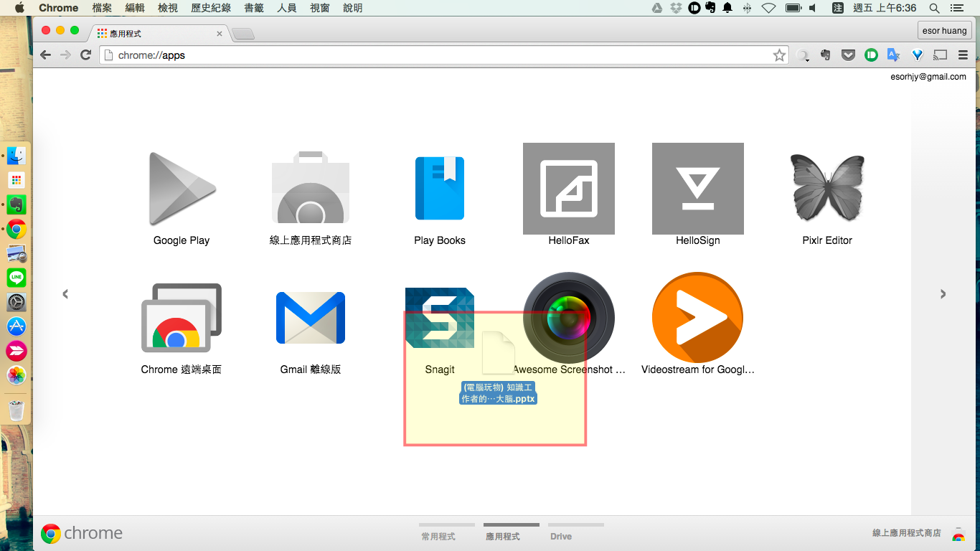The height and width of the screenshot is (551, 980).
Task: Open the Apple menu
Action: pyautogui.click(x=19, y=8)
